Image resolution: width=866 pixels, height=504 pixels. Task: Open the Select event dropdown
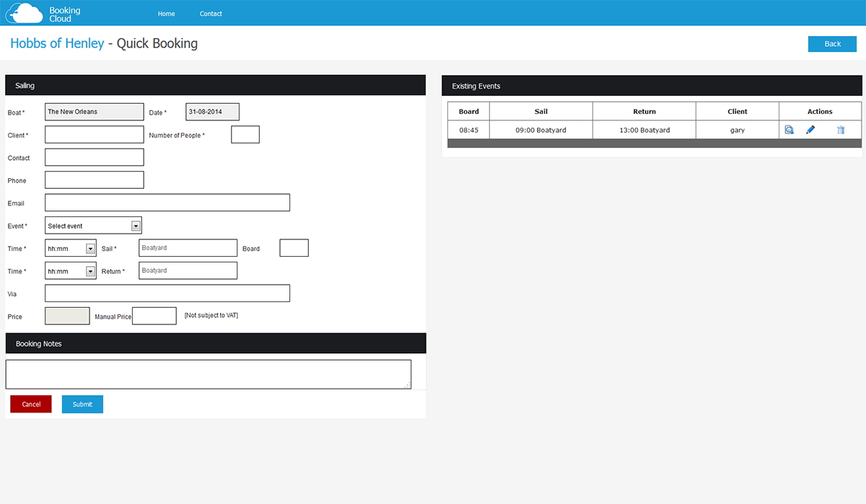93,226
